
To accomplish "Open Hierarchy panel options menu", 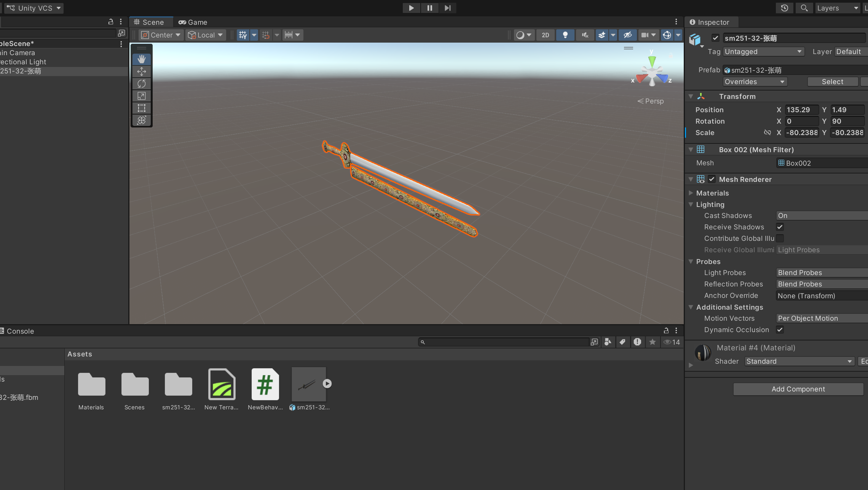I will click(x=121, y=22).
